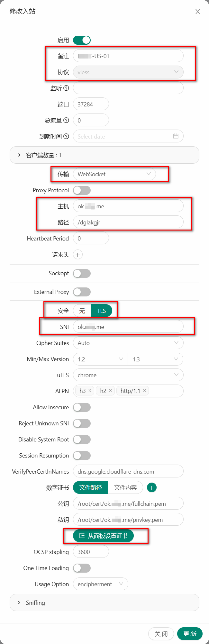Viewport: 209px width, 644px height.
Task: Open the uTLS chrome dropdown
Action: (128, 375)
